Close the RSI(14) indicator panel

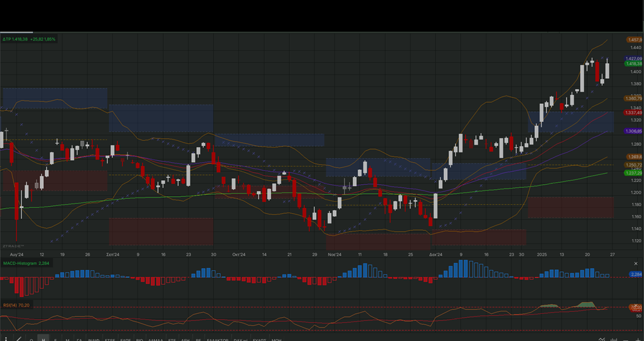point(636,305)
